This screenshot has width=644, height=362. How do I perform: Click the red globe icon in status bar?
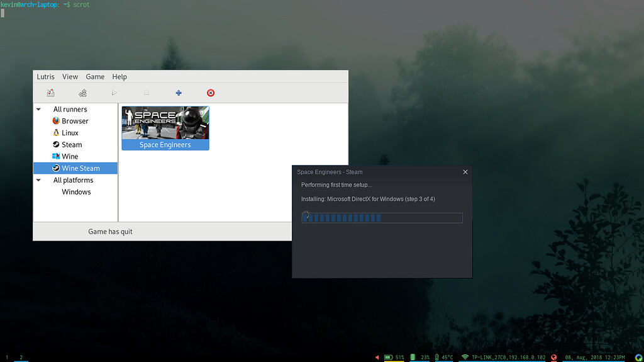[554, 358]
